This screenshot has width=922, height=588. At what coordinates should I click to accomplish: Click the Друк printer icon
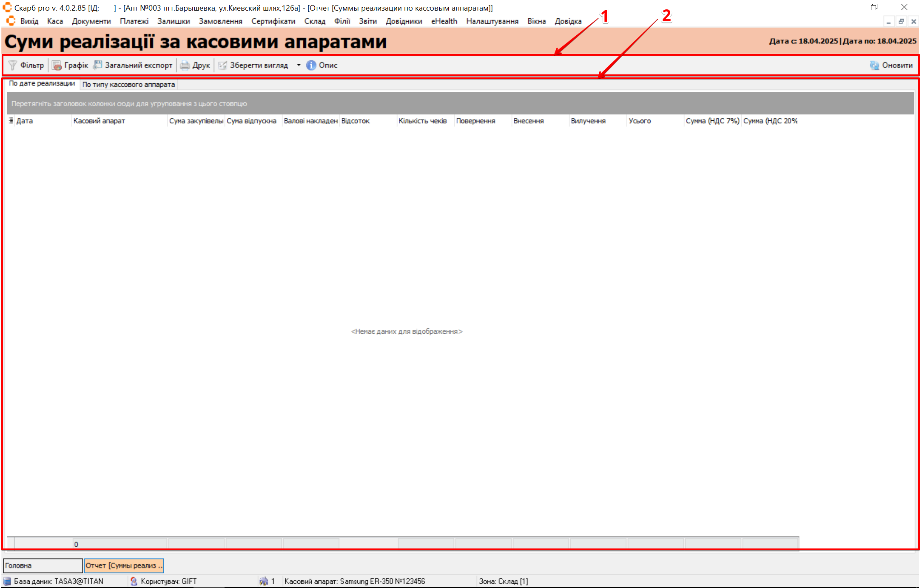click(x=185, y=65)
